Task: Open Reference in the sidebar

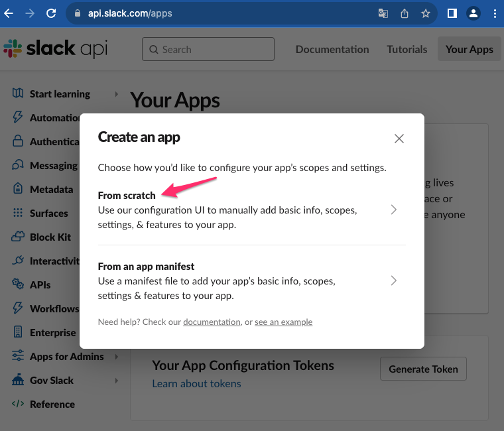Action: pos(52,404)
